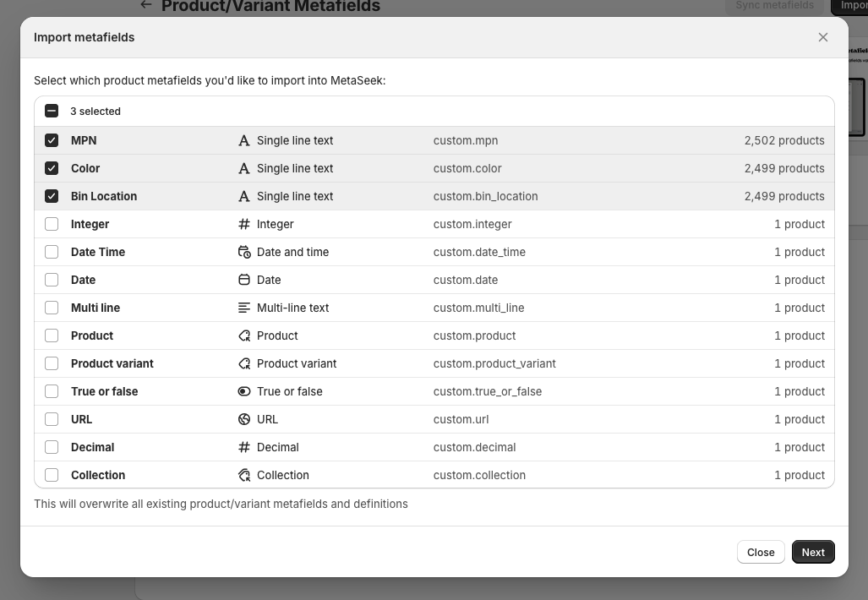The image size is (868, 600).
Task: Click the Collection type icon
Action: click(x=244, y=475)
